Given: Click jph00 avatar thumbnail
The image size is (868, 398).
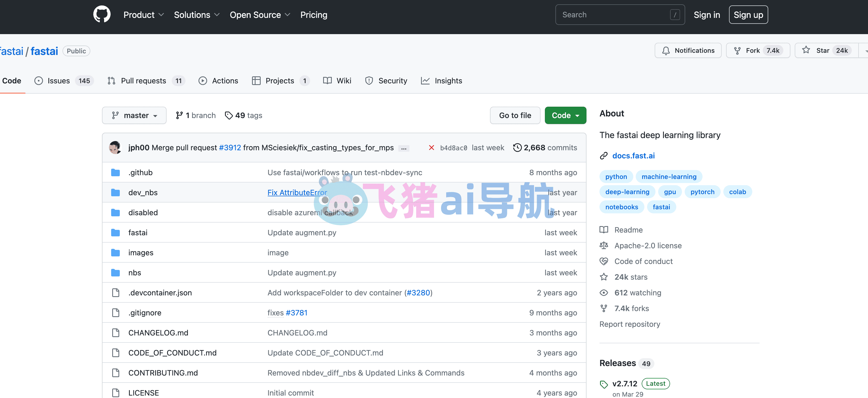Looking at the screenshot, I should (115, 147).
